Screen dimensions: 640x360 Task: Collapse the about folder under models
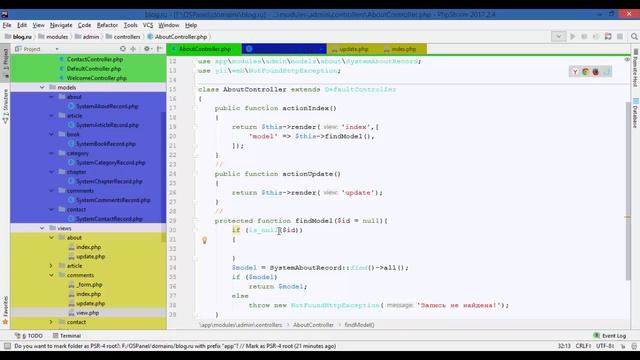tap(51, 97)
